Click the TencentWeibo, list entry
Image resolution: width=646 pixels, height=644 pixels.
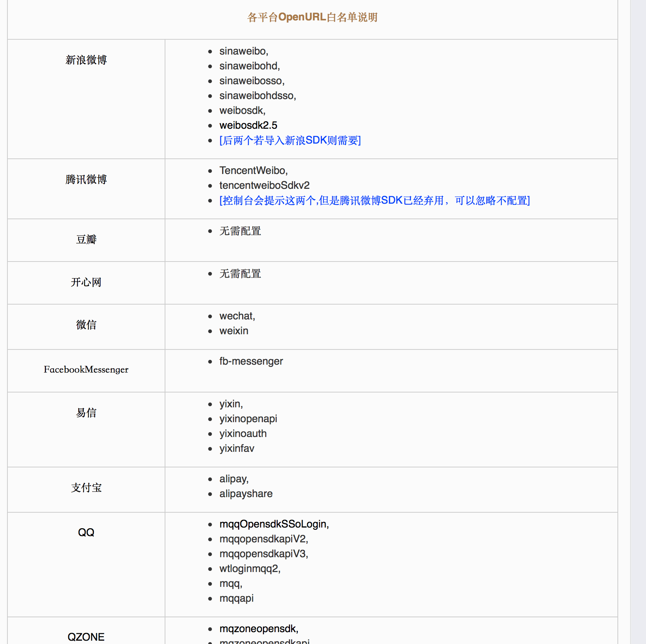click(253, 170)
